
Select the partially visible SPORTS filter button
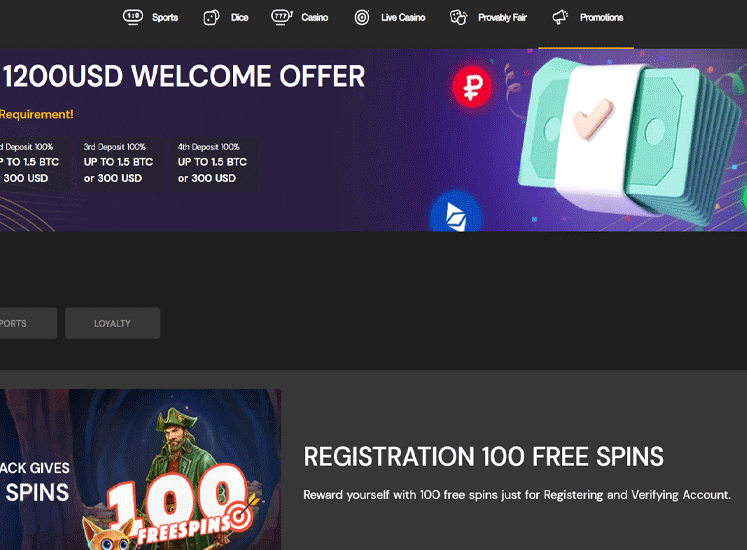point(28,323)
